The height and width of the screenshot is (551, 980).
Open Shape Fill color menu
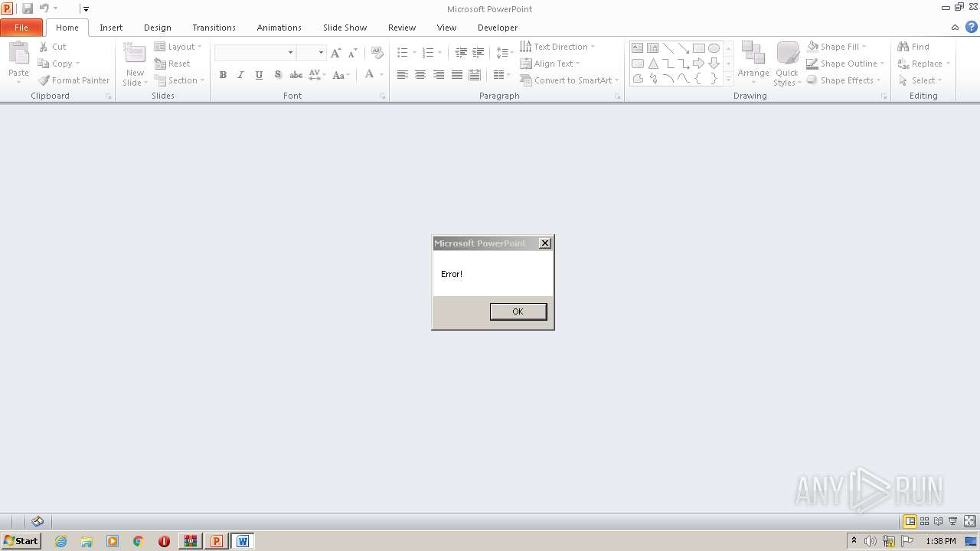[837, 47]
